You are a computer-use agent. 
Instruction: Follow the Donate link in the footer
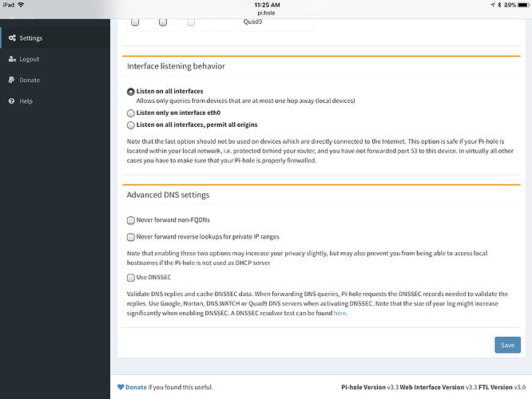(x=136, y=387)
